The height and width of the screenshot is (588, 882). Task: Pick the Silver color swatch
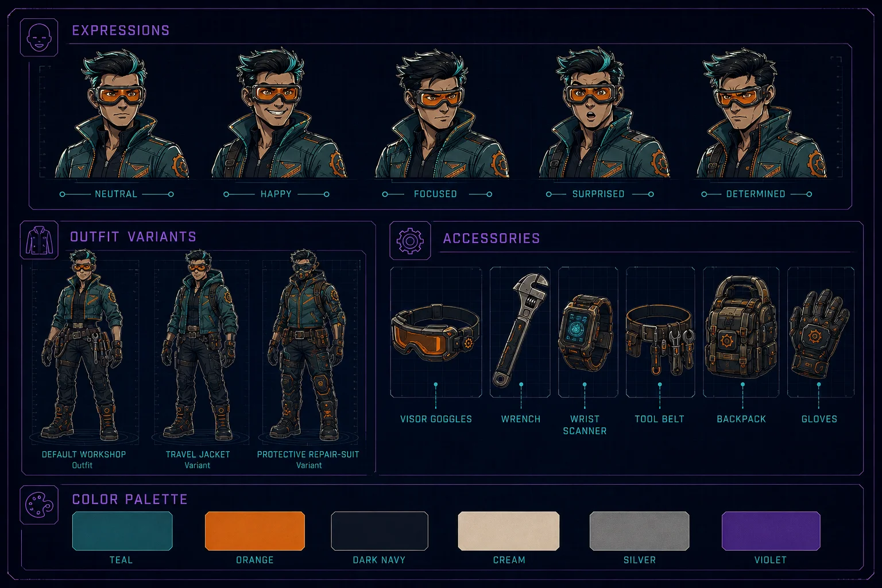click(x=639, y=531)
